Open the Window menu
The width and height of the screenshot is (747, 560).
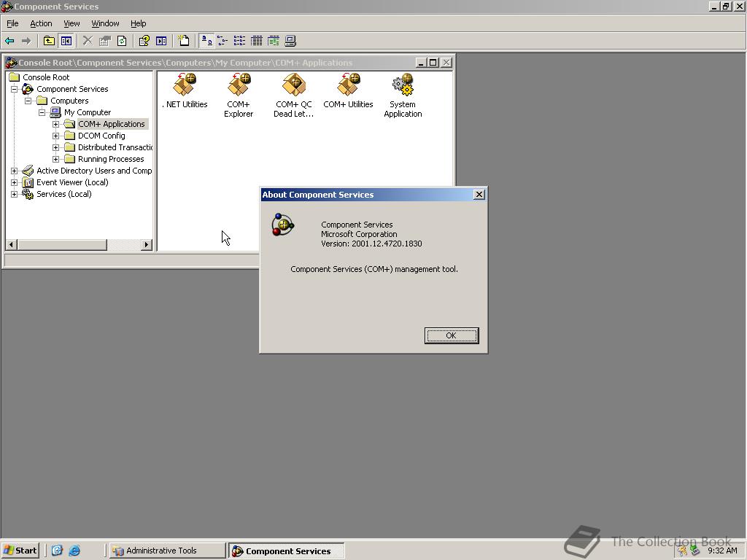click(105, 23)
